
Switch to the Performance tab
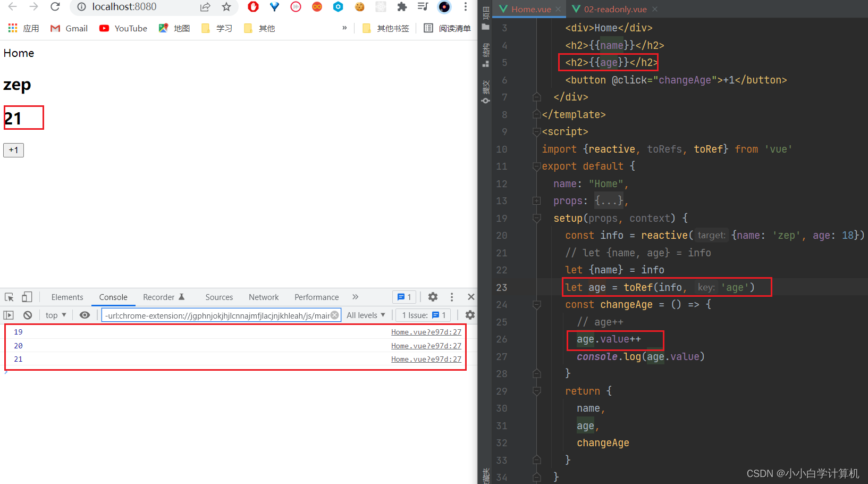[317, 297]
